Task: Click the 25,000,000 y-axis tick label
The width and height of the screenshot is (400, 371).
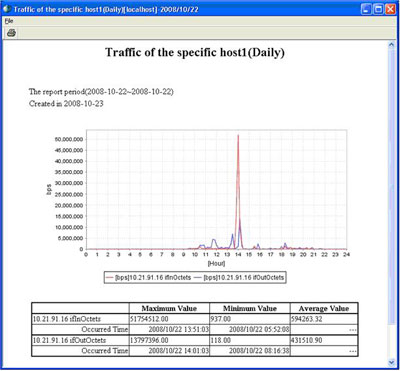Action: point(69,194)
